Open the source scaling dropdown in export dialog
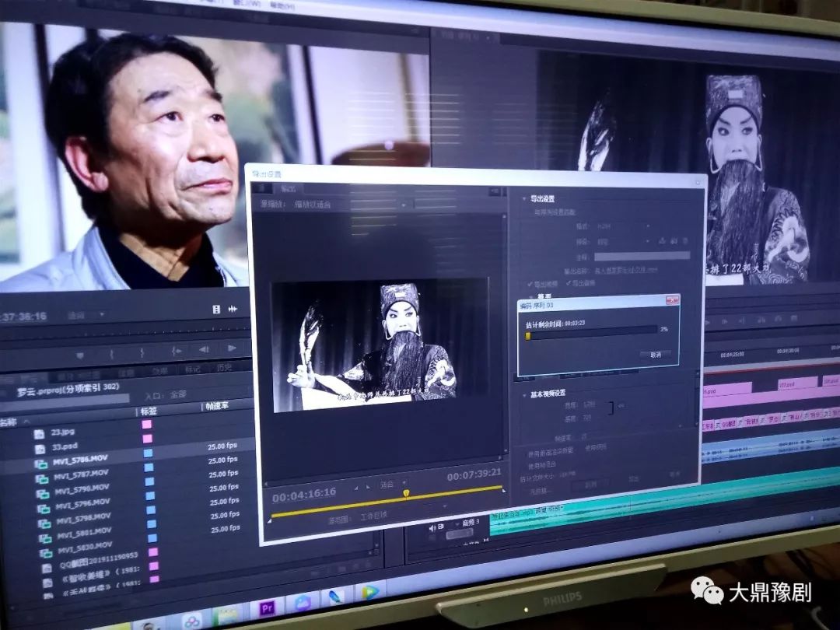 352,204
